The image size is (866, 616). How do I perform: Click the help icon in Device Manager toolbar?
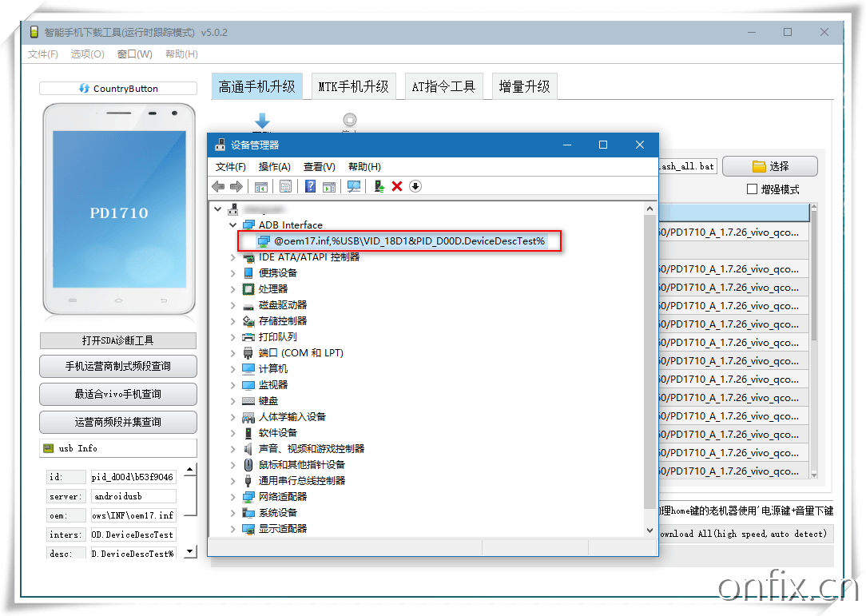(311, 186)
